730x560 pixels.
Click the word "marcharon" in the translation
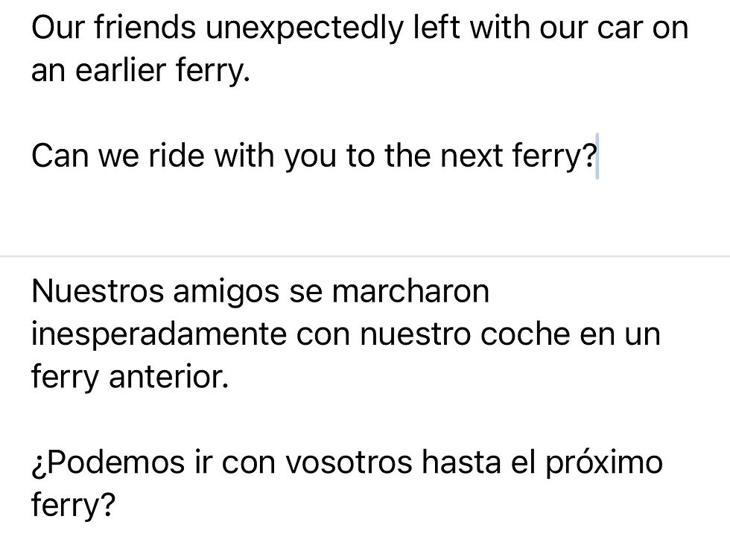(x=410, y=291)
